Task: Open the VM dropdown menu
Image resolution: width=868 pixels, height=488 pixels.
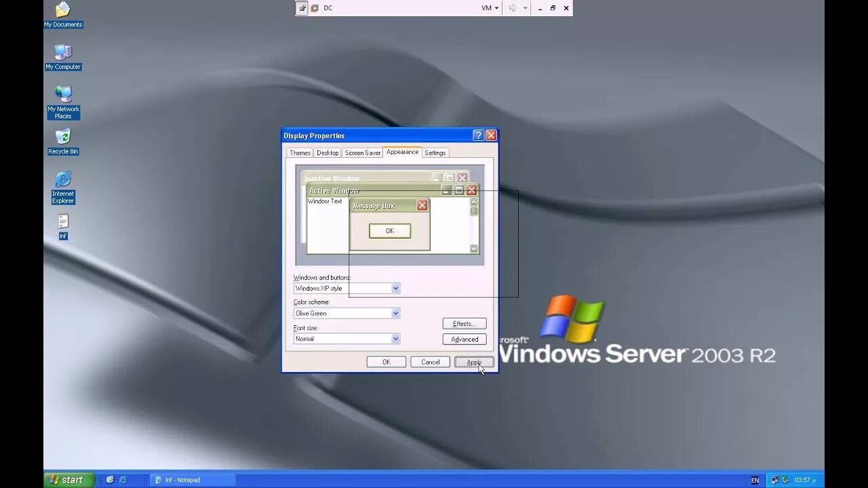Action: coord(490,8)
